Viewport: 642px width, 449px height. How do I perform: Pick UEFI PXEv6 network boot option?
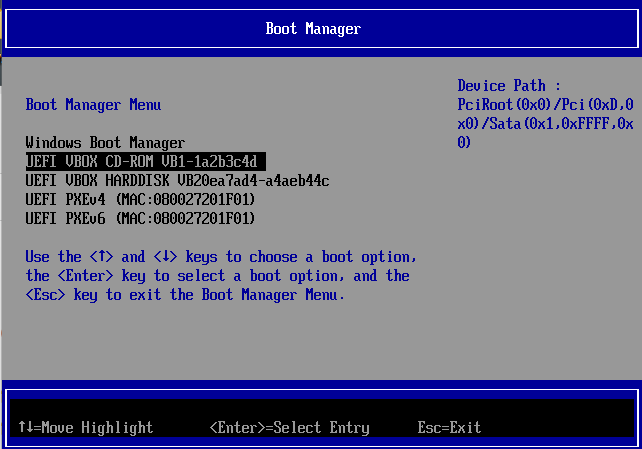(x=140, y=218)
